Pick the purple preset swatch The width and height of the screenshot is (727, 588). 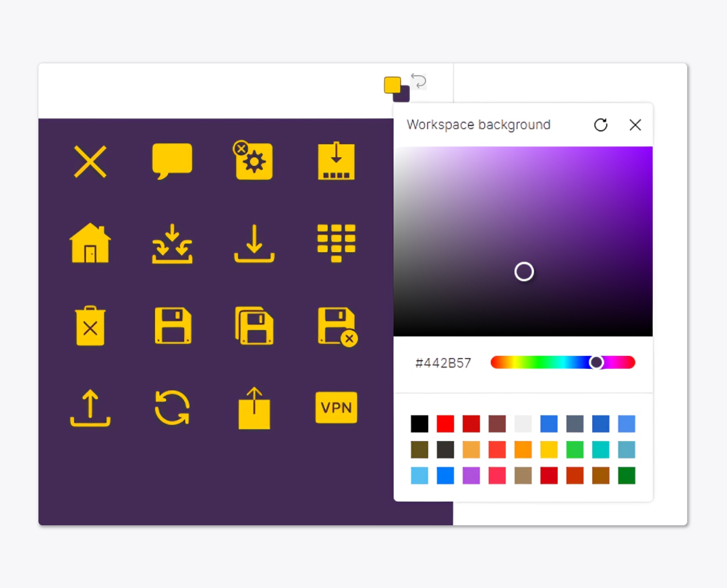click(x=471, y=475)
